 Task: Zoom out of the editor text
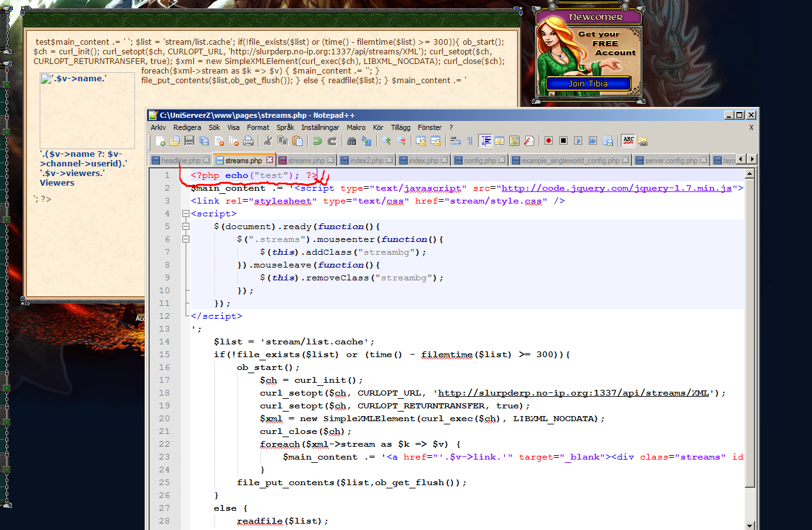point(401,141)
